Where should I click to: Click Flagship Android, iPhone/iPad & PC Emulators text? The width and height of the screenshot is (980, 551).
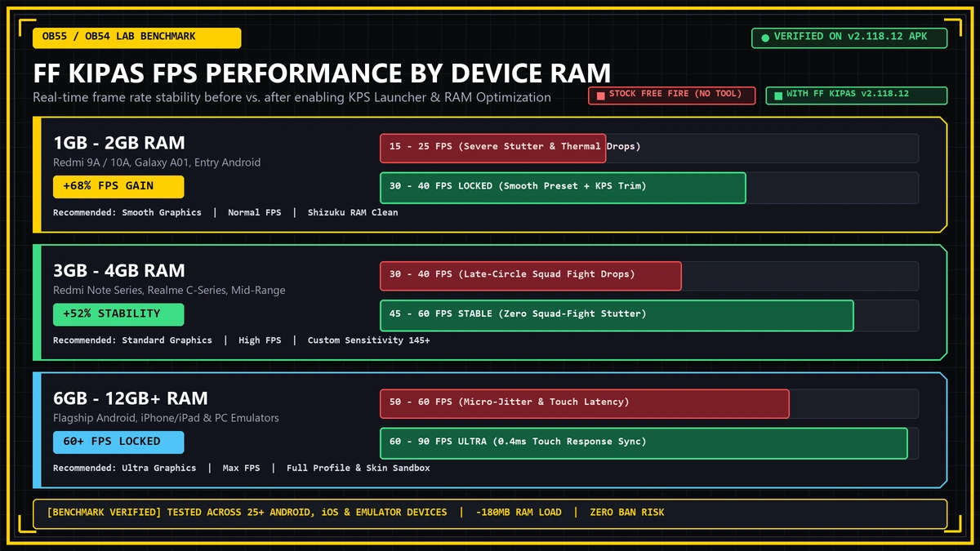tap(166, 418)
